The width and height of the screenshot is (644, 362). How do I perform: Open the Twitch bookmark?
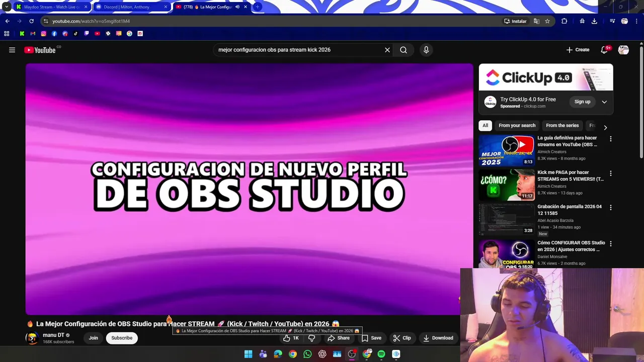87,34
